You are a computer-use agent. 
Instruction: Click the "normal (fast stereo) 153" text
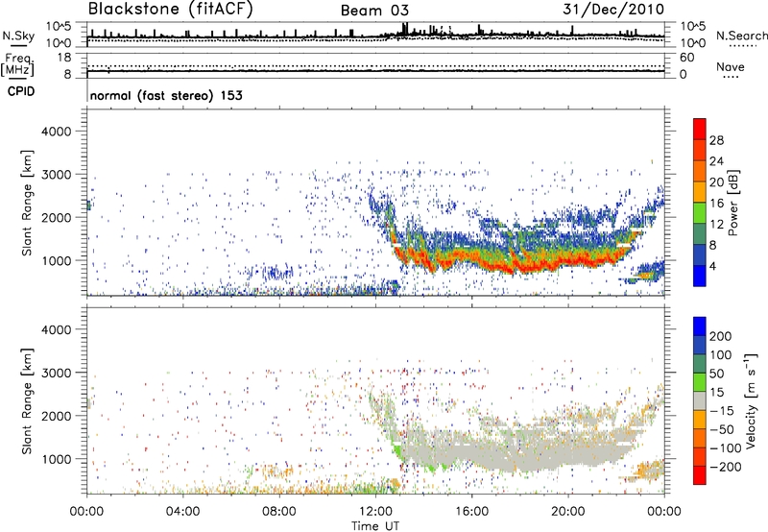click(x=166, y=95)
